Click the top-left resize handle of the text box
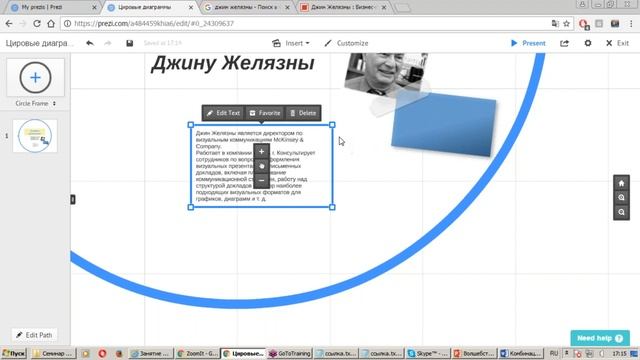This screenshot has height=360, width=640. pos(191,125)
